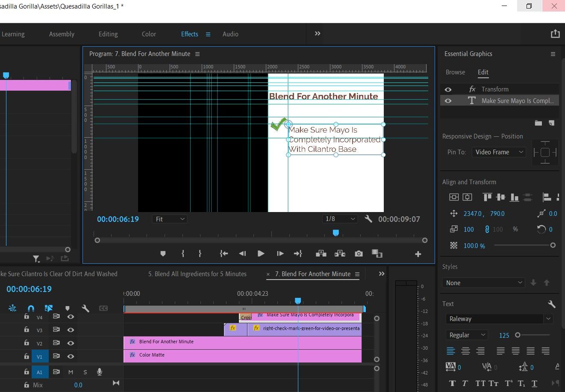Open the Regular font style dropdown
The height and width of the screenshot is (392, 565).
tap(466, 335)
